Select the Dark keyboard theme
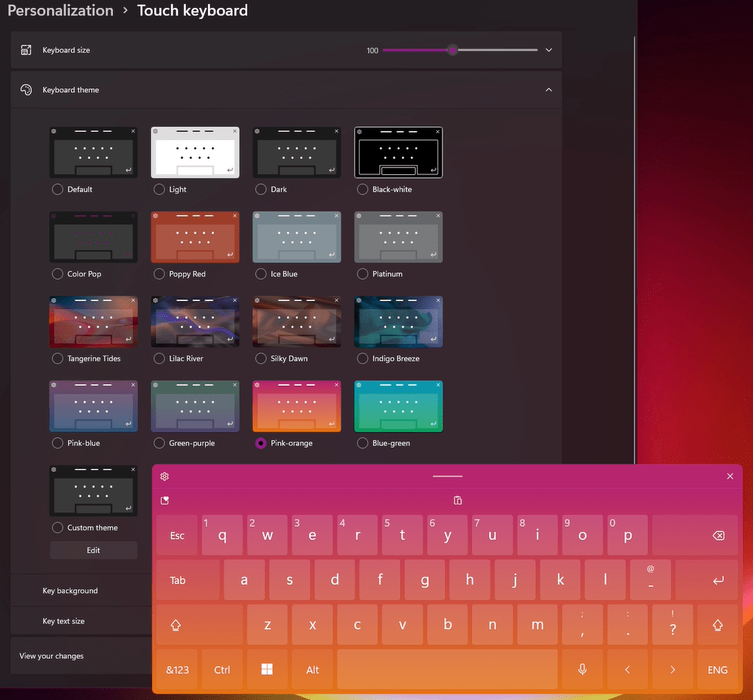The image size is (753, 700). (260, 189)
